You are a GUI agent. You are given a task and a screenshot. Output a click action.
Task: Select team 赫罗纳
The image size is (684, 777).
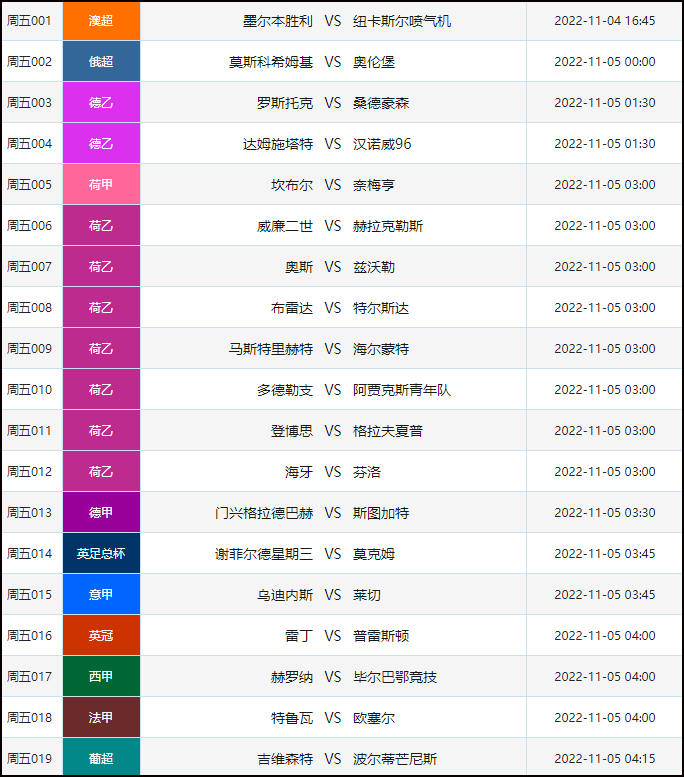click(x=292, y=677)
